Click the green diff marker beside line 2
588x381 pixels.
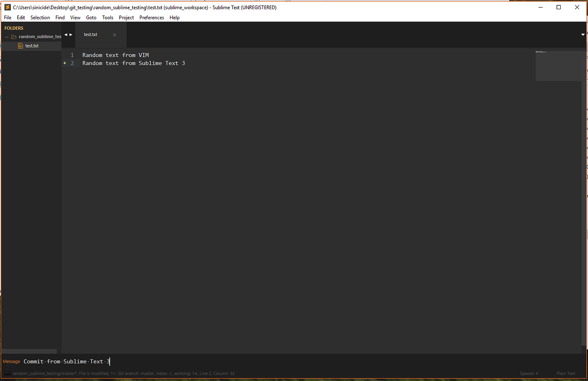coord(64,63)
